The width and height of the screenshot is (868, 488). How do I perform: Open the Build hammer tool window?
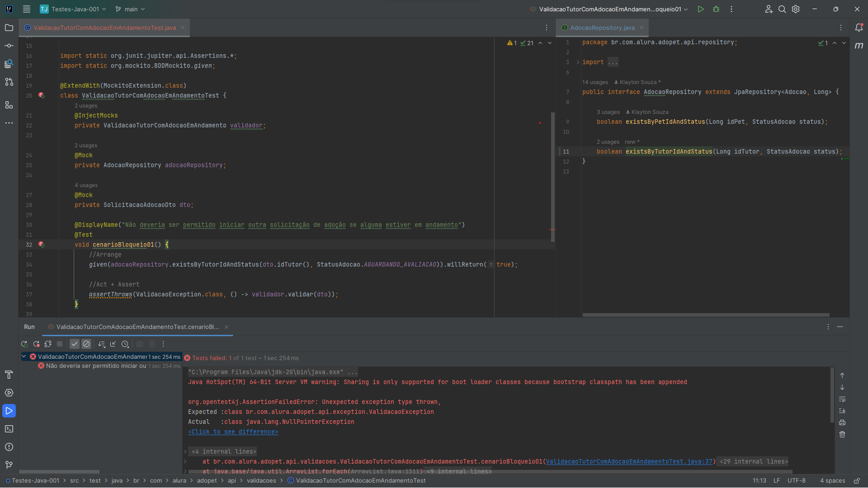[9, 375]
